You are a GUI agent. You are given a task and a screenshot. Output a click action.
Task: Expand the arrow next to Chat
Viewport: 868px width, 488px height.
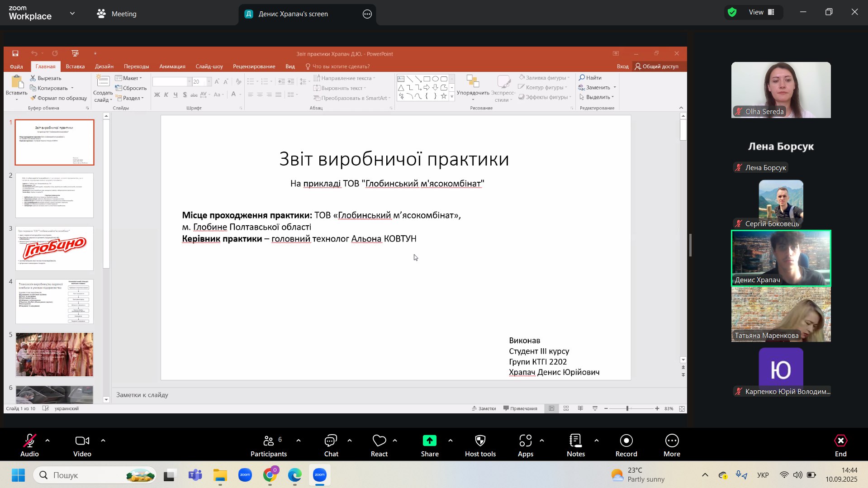click(350, 440)
